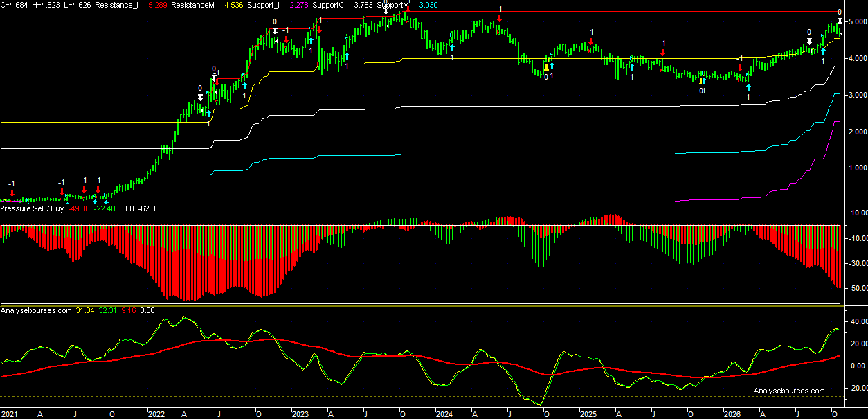Click the cyan buy arrow in April 2025
The width and height of the screenshot is (868, 419).
pos(632,68)
